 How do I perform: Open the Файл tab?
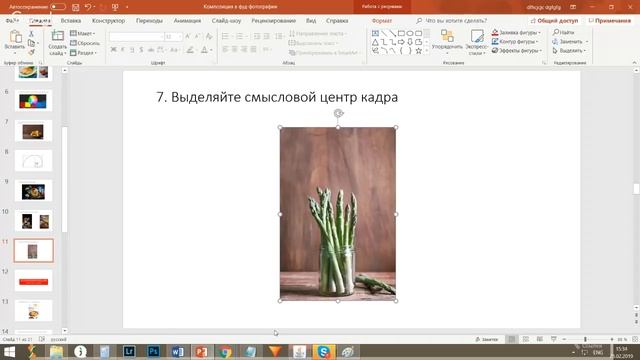coord(12,20)
